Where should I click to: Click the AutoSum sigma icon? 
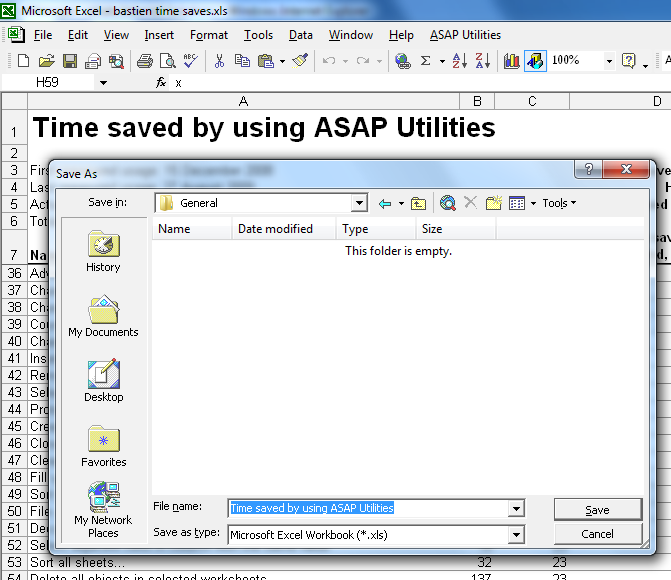pyautogui.click(x=425, y=61)
